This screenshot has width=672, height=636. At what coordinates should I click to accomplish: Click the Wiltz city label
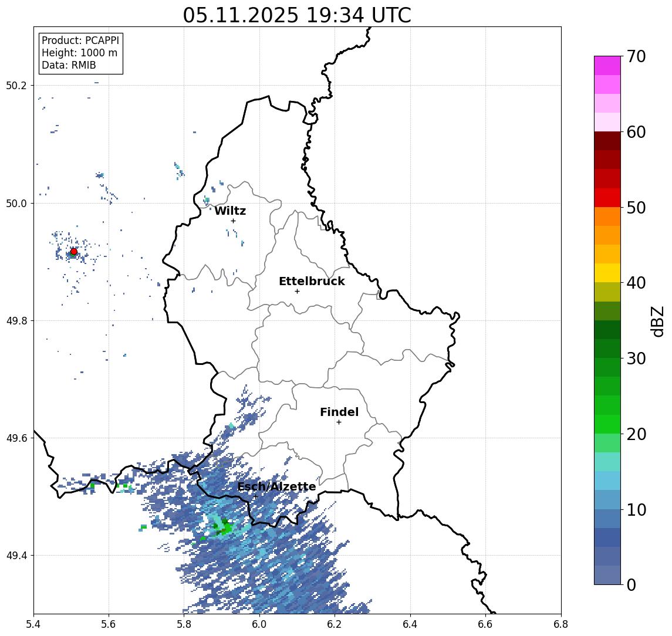pyautogui.click(x=230, y=211)
